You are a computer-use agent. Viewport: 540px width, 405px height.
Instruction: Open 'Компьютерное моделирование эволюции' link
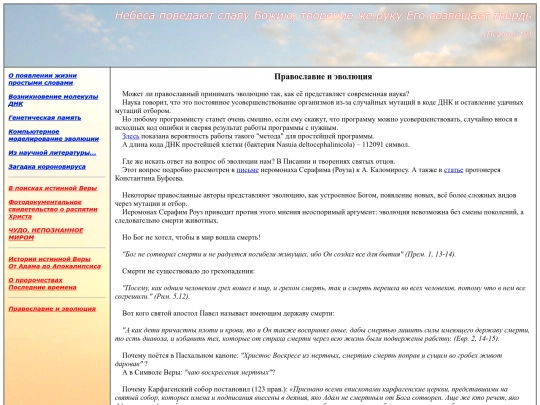(54, 135)
